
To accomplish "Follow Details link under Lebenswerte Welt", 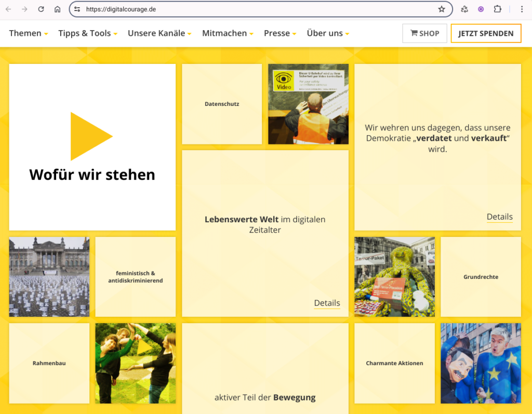I will (x=327, y=303).
